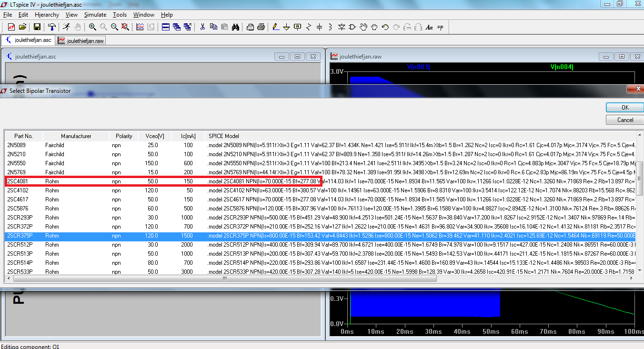Place a resistor from the toolbar
Screen dimensions: 644x349
click(x=309, y=27)
